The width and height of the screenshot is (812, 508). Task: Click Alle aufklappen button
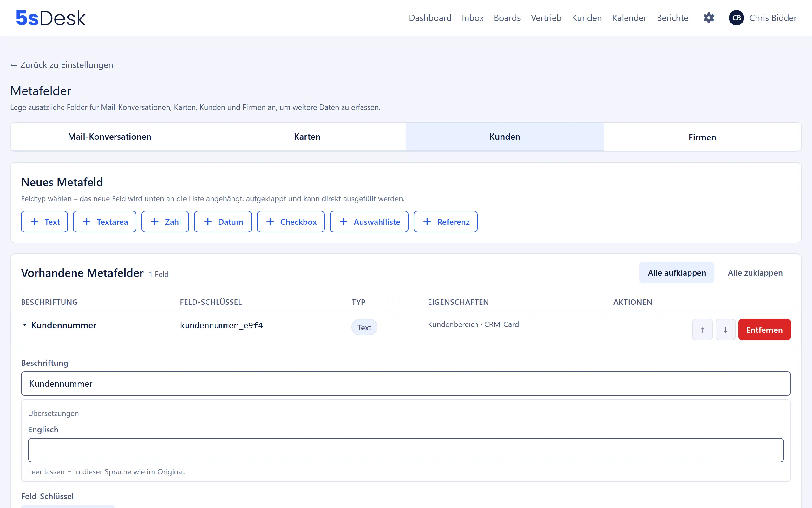[677, 272]
